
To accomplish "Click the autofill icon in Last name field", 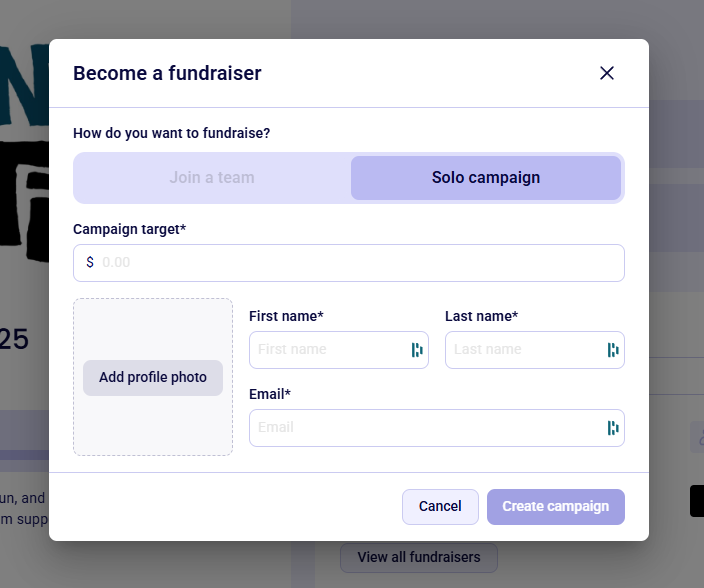I will click(613, 350).
